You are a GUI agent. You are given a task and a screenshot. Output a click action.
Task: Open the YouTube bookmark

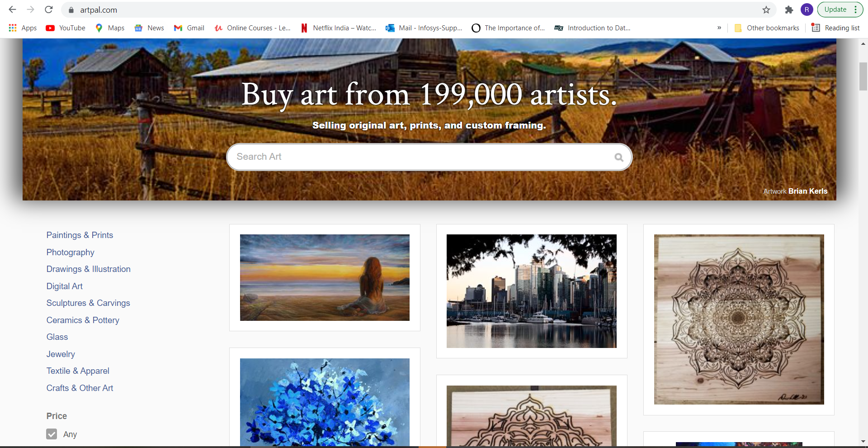pyautogui.click(x=66, y=28)
